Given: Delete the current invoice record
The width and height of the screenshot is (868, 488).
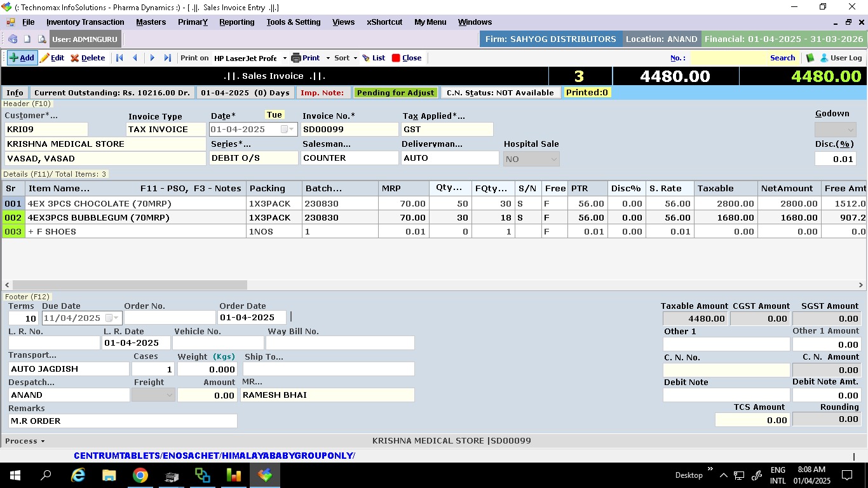Looking at the screenshot, I should click(88, 58).
